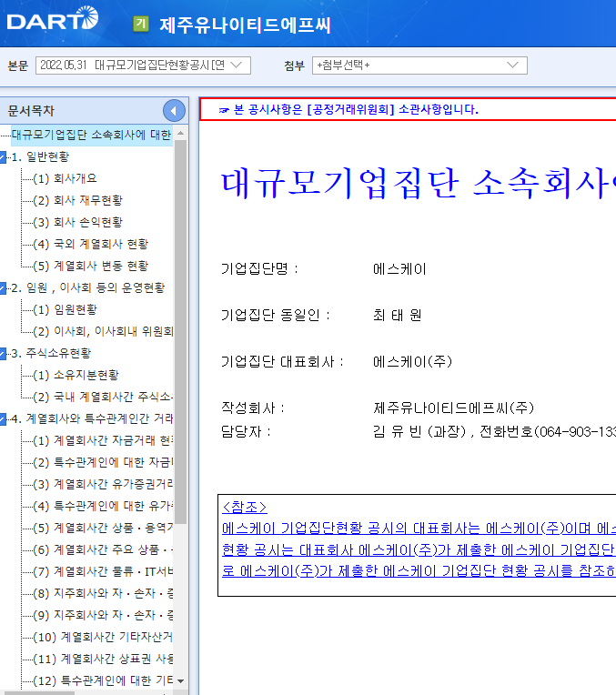Collapse the 문서목차 panel with the arrow button
The width and height of the screenshot is (616, 695).
174,111
